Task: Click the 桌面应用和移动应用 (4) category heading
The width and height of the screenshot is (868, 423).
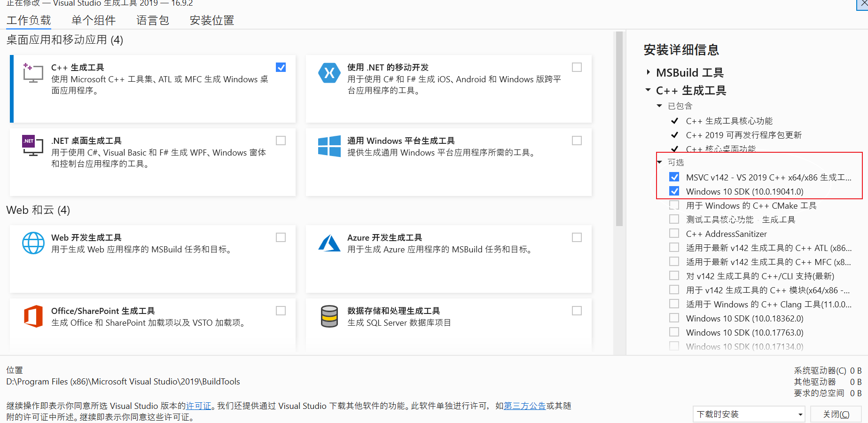Action: pyautogui.click(x=65, y=39)
